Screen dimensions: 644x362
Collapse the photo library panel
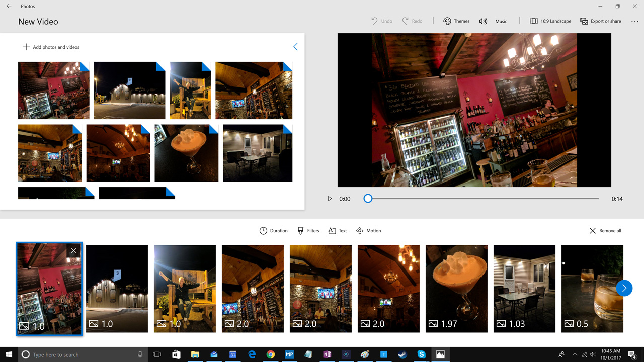tap(295, 46)
